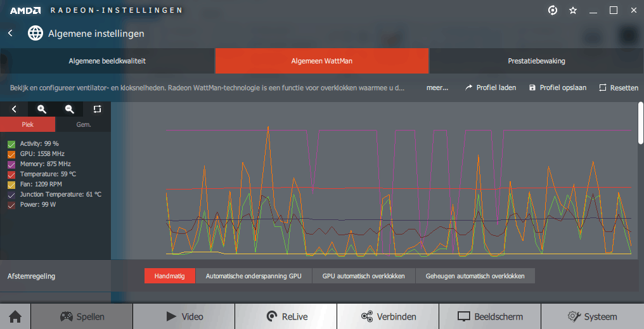Choose Automatische onderspanning GPU
This screenshot has width=644, height=329.
tap(254, 276)
